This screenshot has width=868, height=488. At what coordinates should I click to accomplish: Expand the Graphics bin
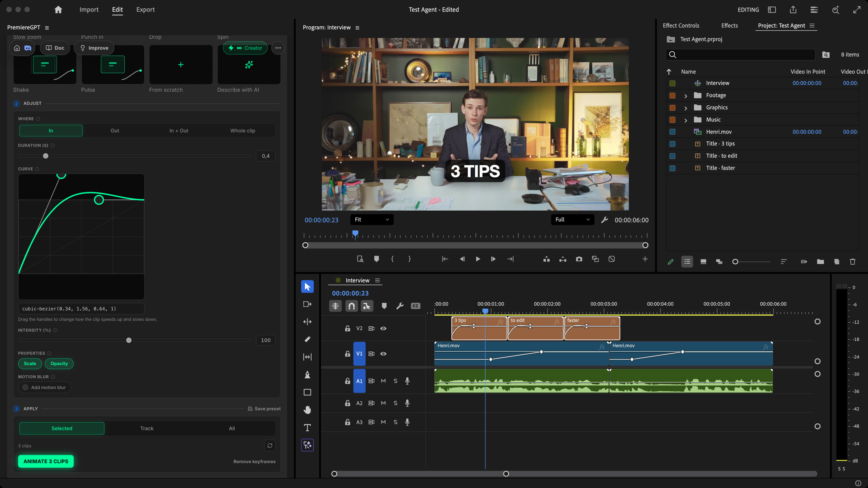coord(686,108)
